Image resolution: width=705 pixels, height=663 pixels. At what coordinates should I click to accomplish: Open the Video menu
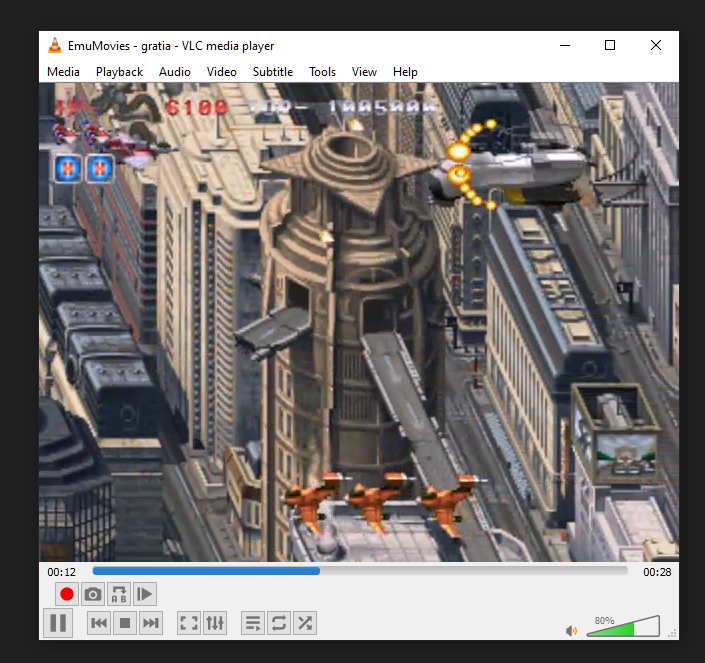coord(222,72)
